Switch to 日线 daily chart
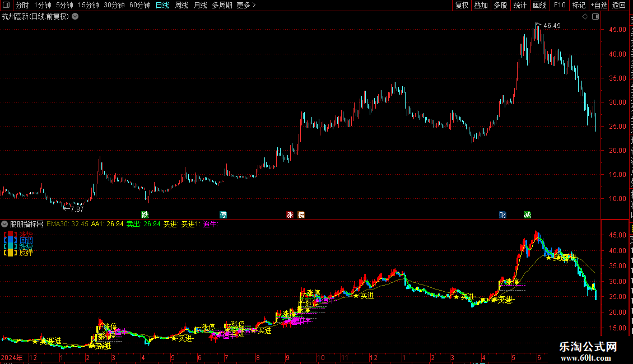 [x=162, y=5]
